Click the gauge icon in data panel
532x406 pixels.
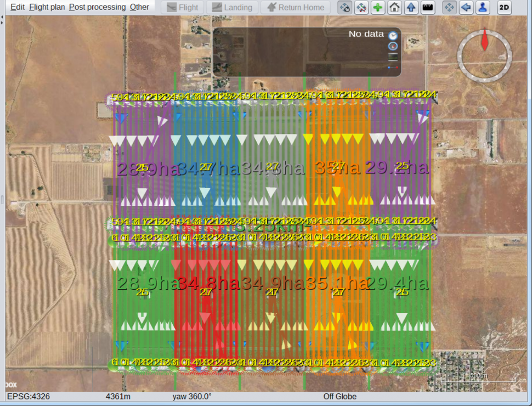[x=393, y=46]
